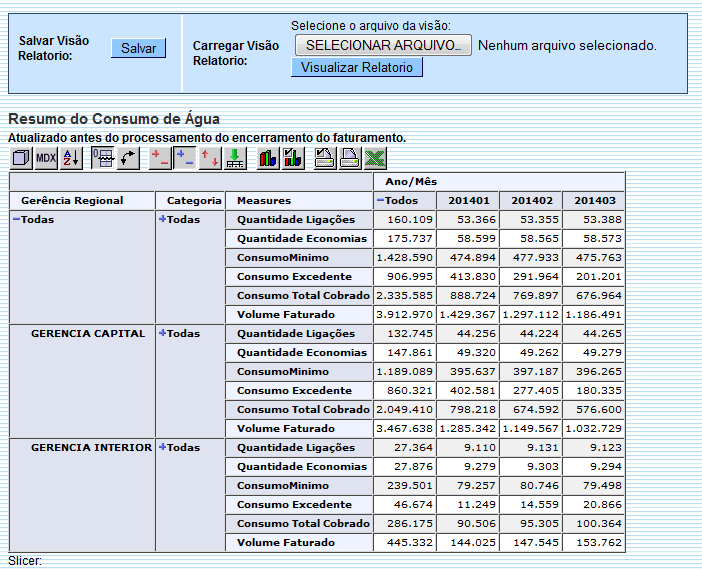Click the green drill through arrow icon
Viewport: 702px width, 570px height.
235,158
